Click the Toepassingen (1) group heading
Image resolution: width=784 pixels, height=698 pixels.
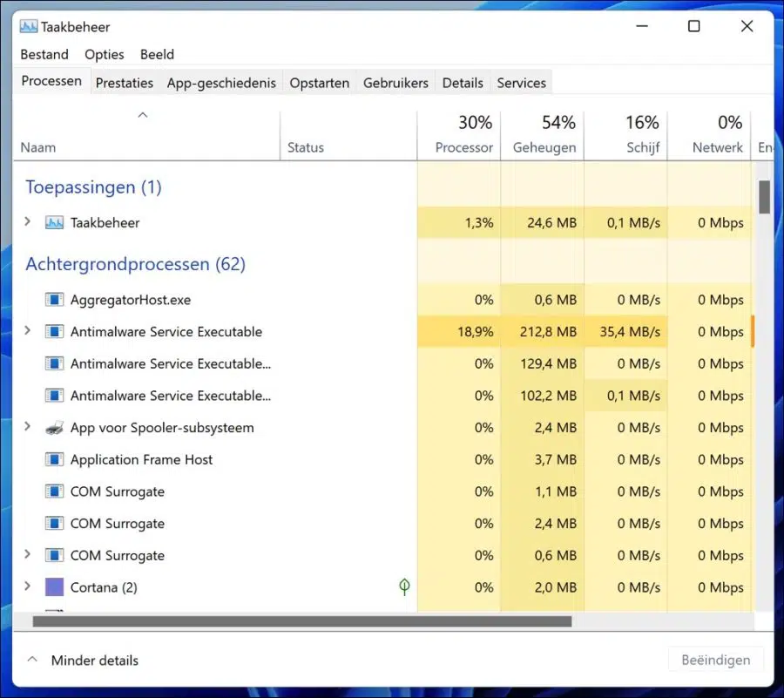(x=93, y=187)
